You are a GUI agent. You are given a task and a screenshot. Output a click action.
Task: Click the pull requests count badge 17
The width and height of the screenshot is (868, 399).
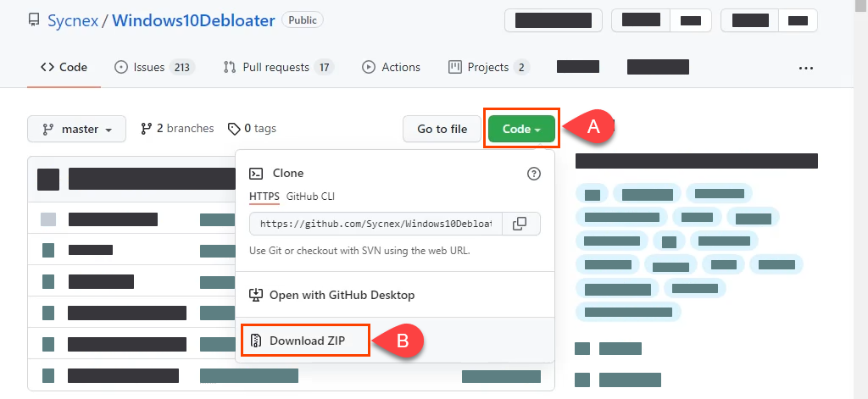[325, 68]
